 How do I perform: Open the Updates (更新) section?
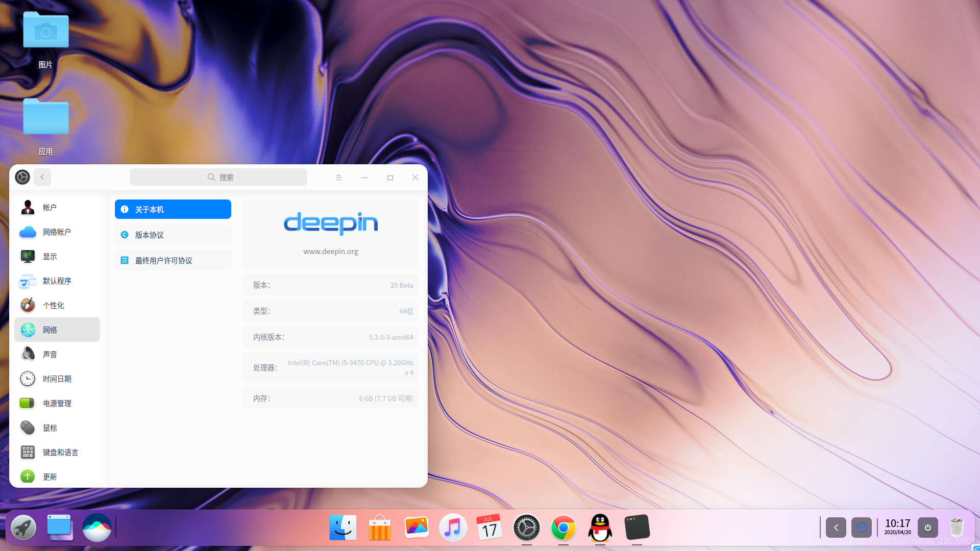50,477
